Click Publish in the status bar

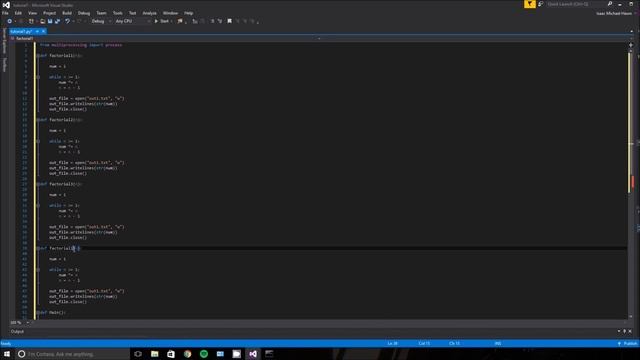click(628, 344)
